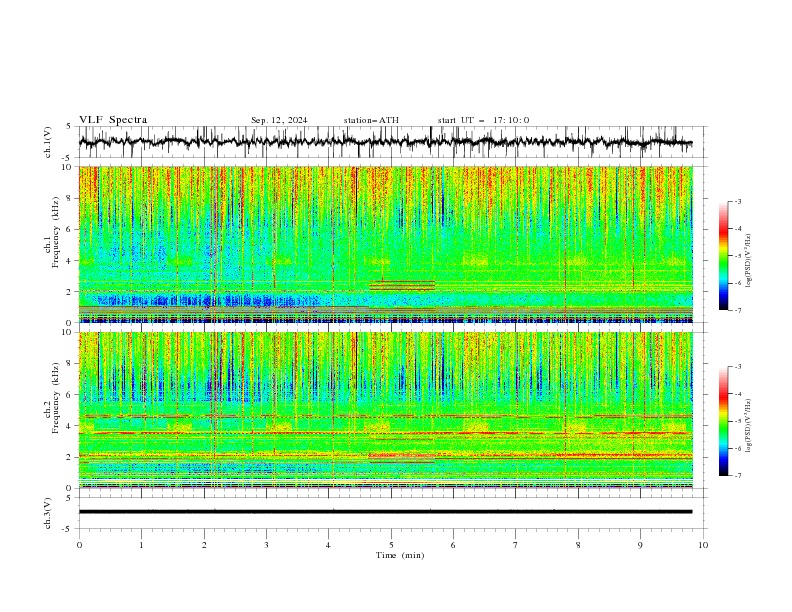Click time axis tick label "1"

pos(141,545)
